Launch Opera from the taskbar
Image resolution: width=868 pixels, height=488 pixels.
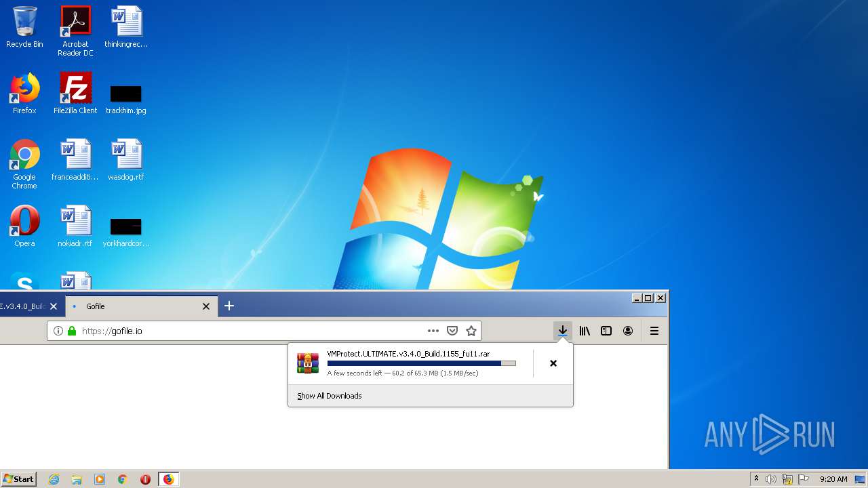(145, 479)
